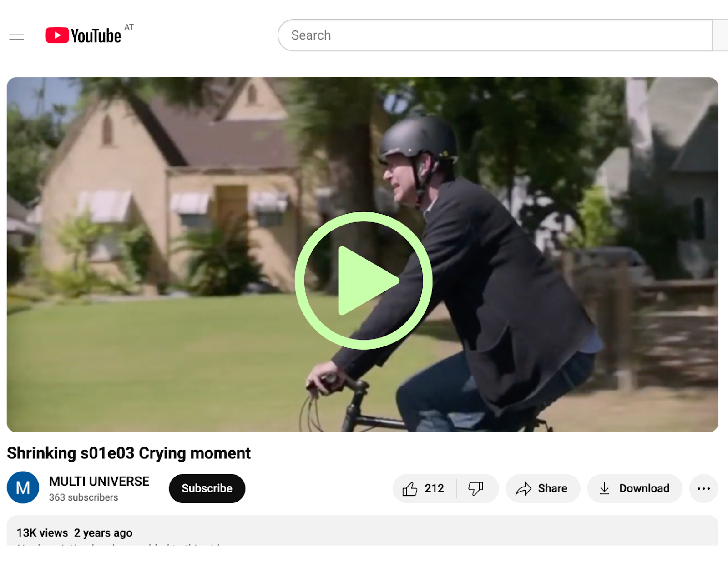Image resolution: width=728 pixels, height=562 pixels.
Task: Click the Download arrow icon
Action: 604,489
